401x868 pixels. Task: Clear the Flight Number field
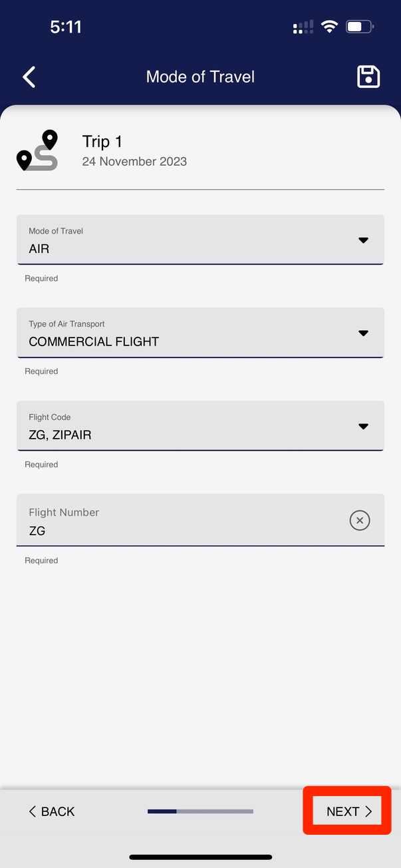(360, 520)
